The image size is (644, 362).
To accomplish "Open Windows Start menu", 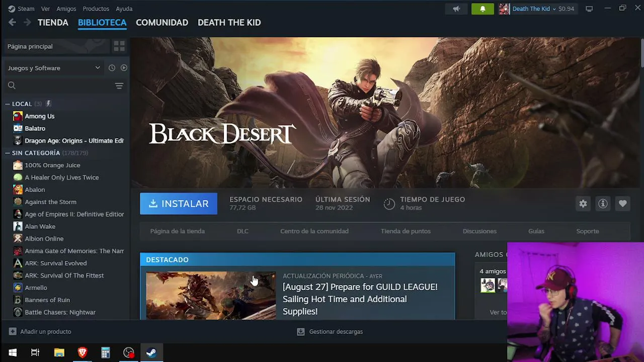I will (x=13, y=353).
